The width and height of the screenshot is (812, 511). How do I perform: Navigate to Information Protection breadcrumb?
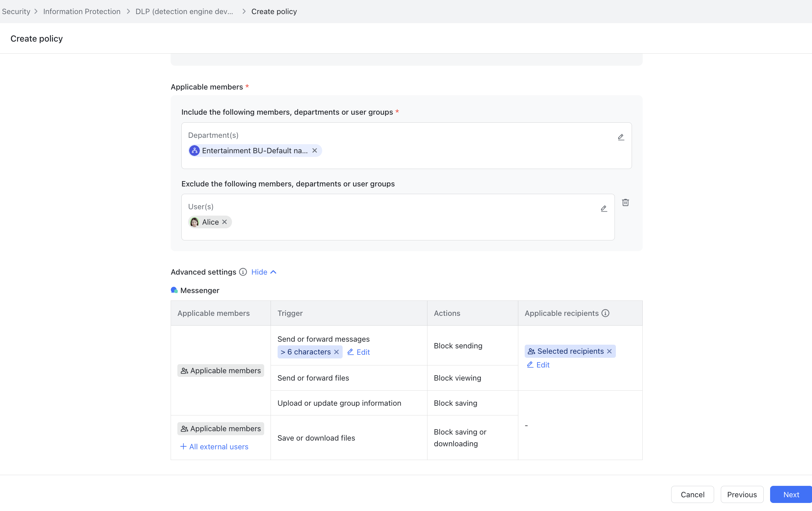(81, 11)
